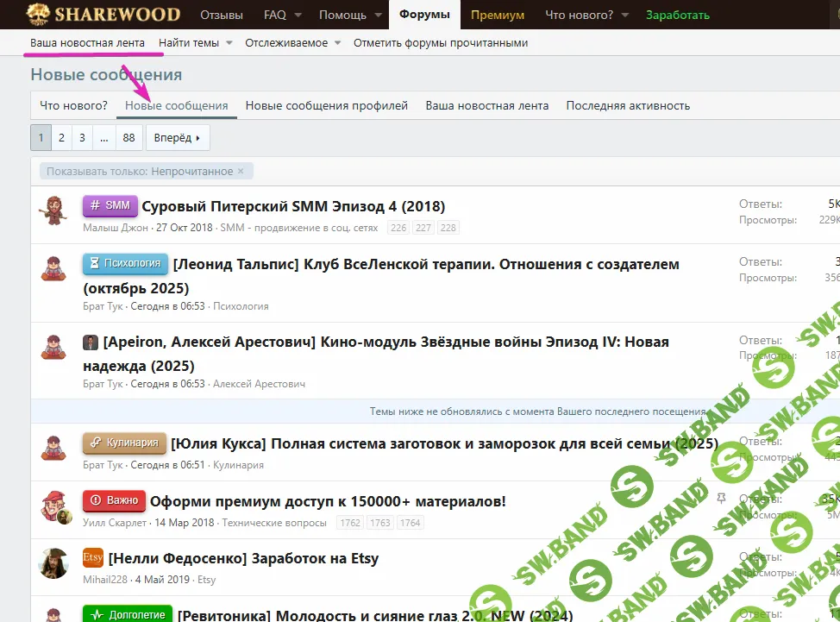Switch to Новые сообщения профилей tab
Image resolution: width=840 pixels, height=622 pixels.
point(326,106)
